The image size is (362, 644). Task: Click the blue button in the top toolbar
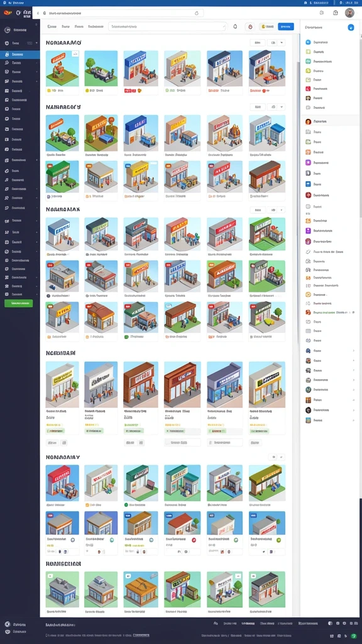286,26
